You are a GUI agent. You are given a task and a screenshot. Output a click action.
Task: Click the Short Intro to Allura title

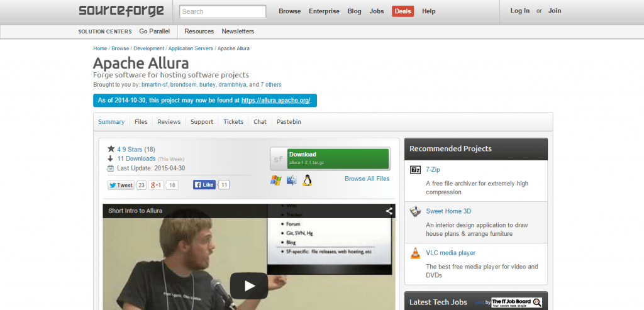pos(135,211)
